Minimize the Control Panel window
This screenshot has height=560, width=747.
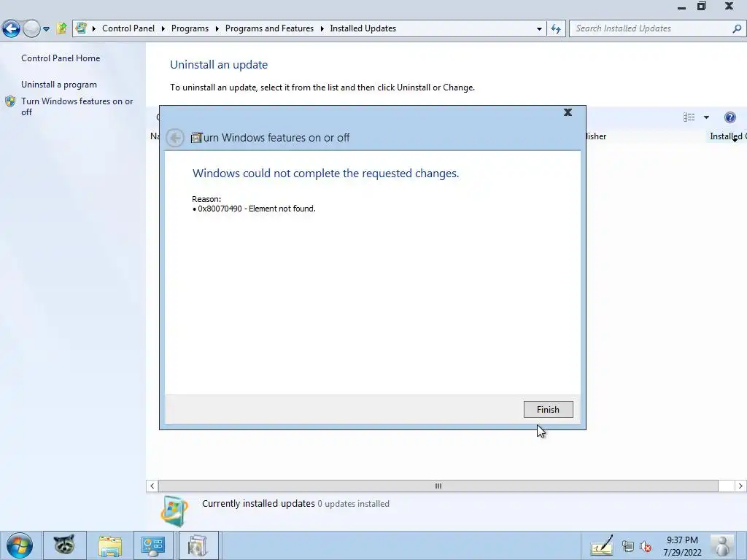pyautogui.click(x=681, y=7)
